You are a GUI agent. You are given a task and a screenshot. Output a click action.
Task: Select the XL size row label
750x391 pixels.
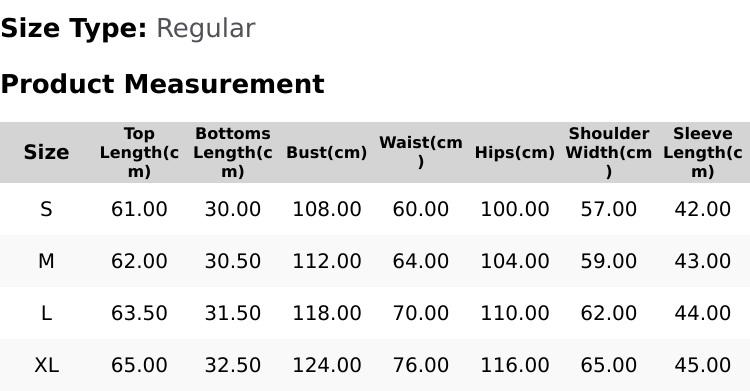(46, 366)
